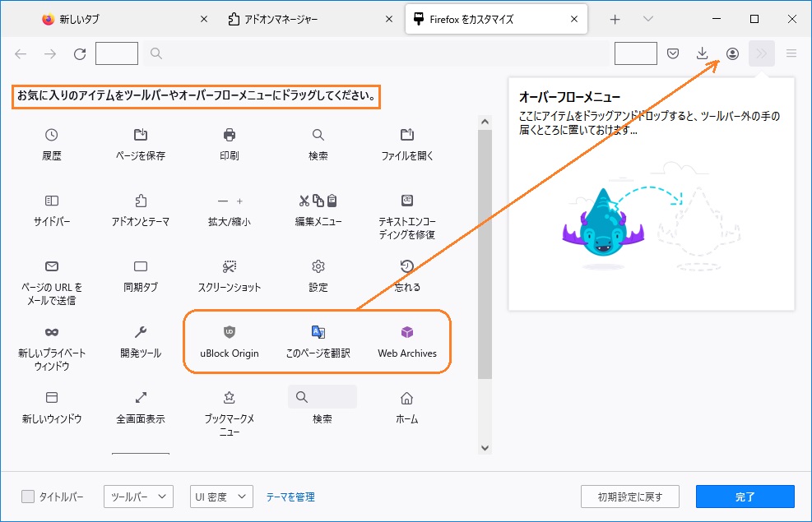Screen dimensions: 812x522
Task: Click the 新しいプライベートウィンドウ mask icon
Action: click(52, 332)
